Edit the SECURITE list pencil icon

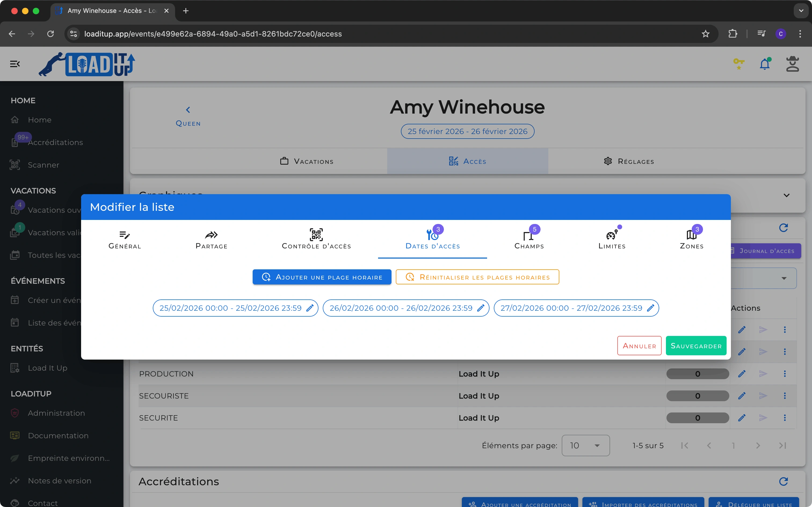click(x=742, y=418)
